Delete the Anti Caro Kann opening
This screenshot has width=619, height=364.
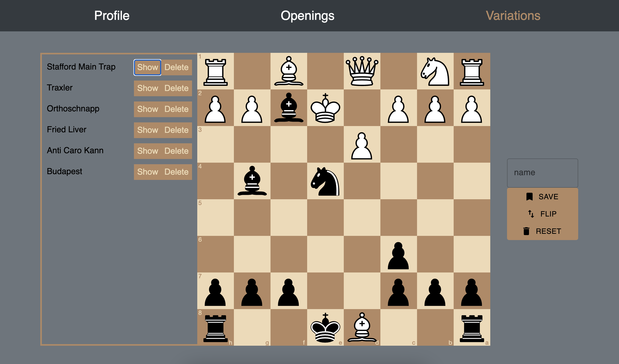[x=176, y=151]
